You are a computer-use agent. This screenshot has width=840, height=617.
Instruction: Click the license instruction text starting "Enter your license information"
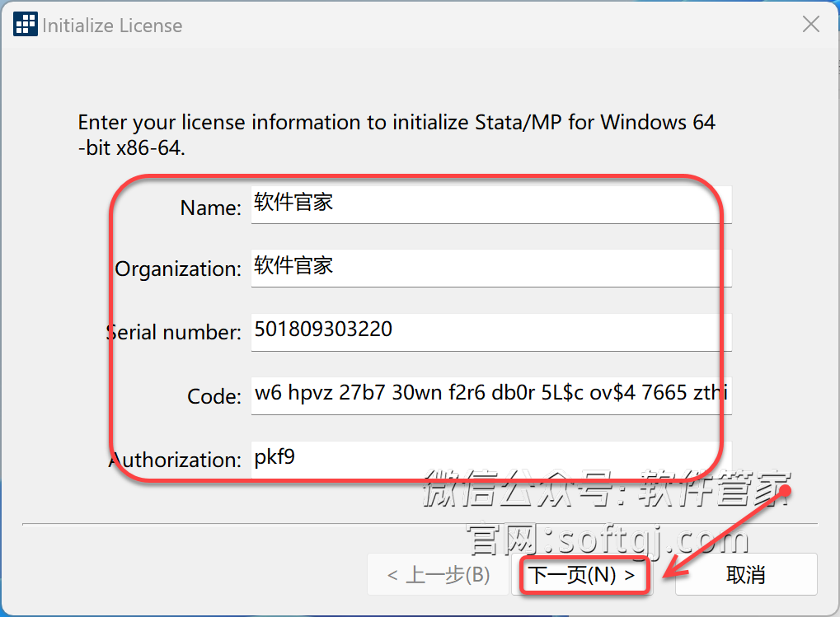[397, 135]
